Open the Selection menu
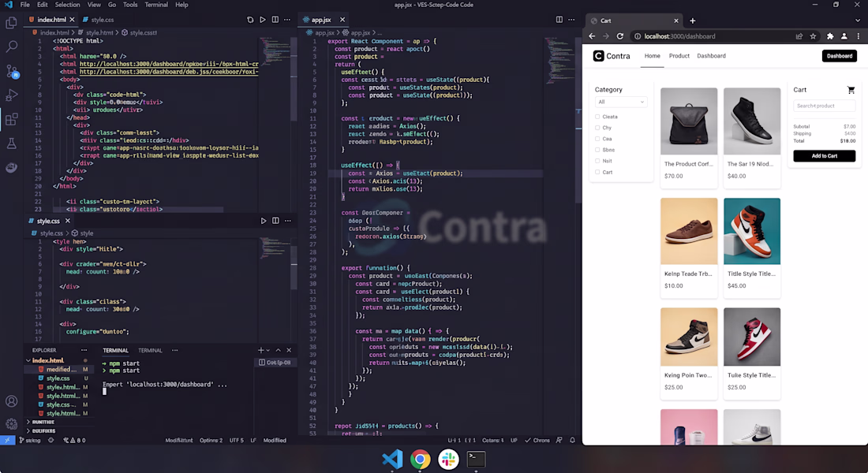Screen dimensions: 868x473 point(68,5)
